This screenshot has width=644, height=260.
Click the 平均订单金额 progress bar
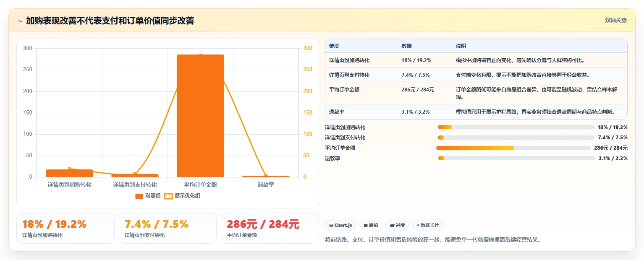point(513,148)
